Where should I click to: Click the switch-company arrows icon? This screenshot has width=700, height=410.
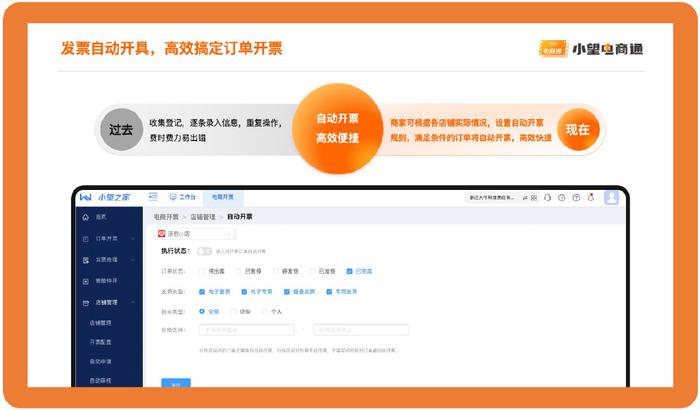coord(525,198)
